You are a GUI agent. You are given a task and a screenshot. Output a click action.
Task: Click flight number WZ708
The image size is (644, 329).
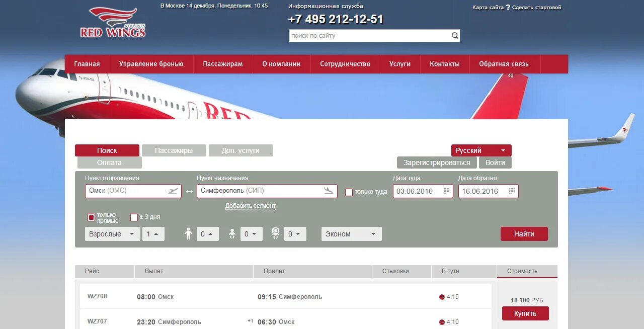pos(97,296)
